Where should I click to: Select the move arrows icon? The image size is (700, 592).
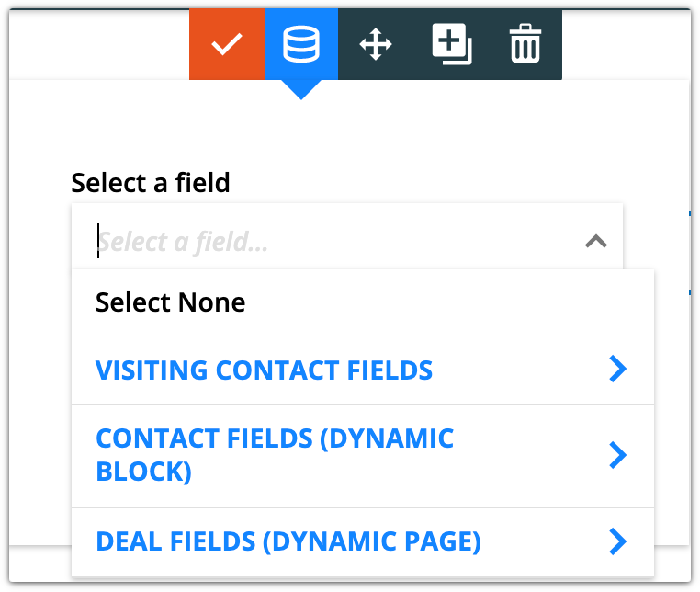click(x=376, y=44)
